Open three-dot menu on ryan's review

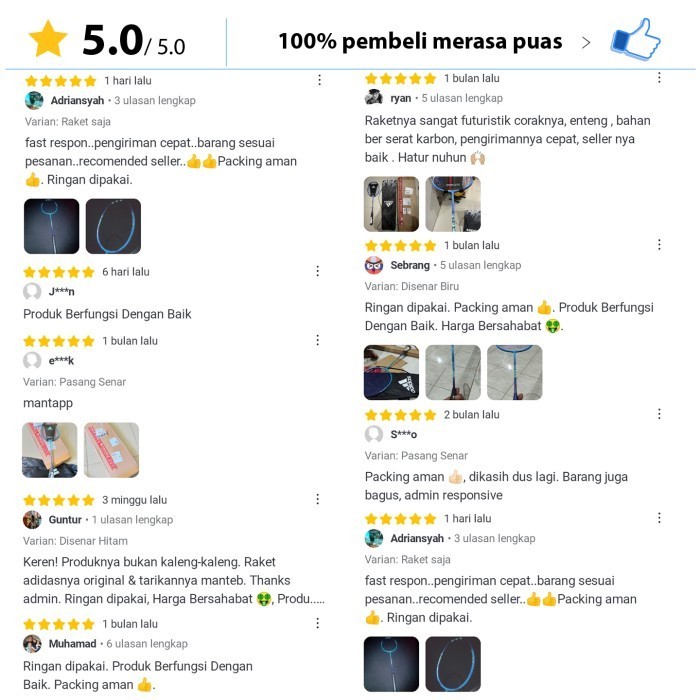pyautogui.click(x=659, y=78)
